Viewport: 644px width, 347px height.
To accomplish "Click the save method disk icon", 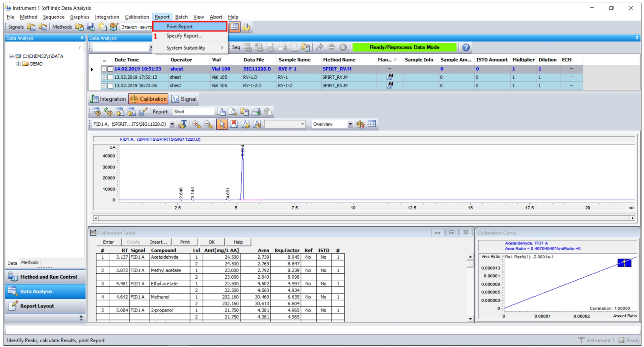I will [91, 27].
